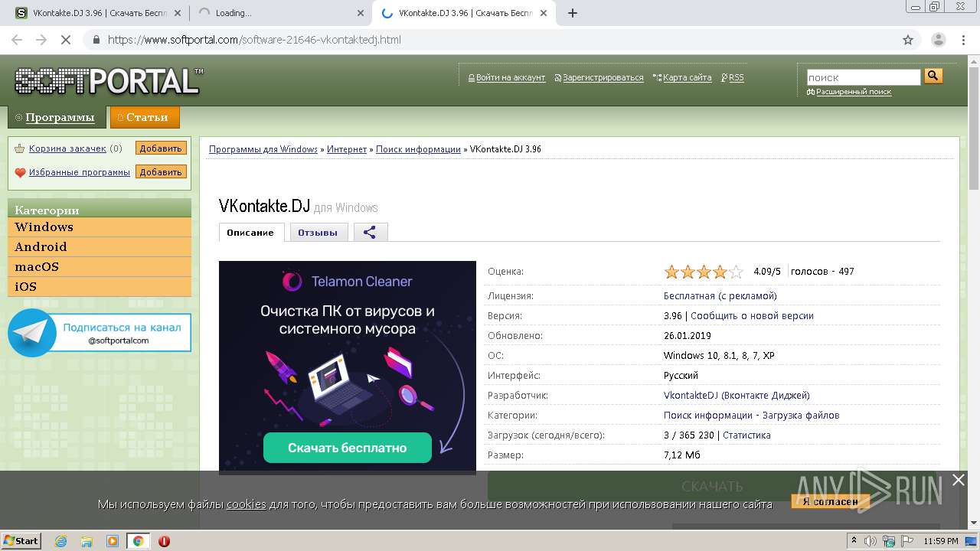
Task: Click in the search input field
Action: (x=864, y=77)
